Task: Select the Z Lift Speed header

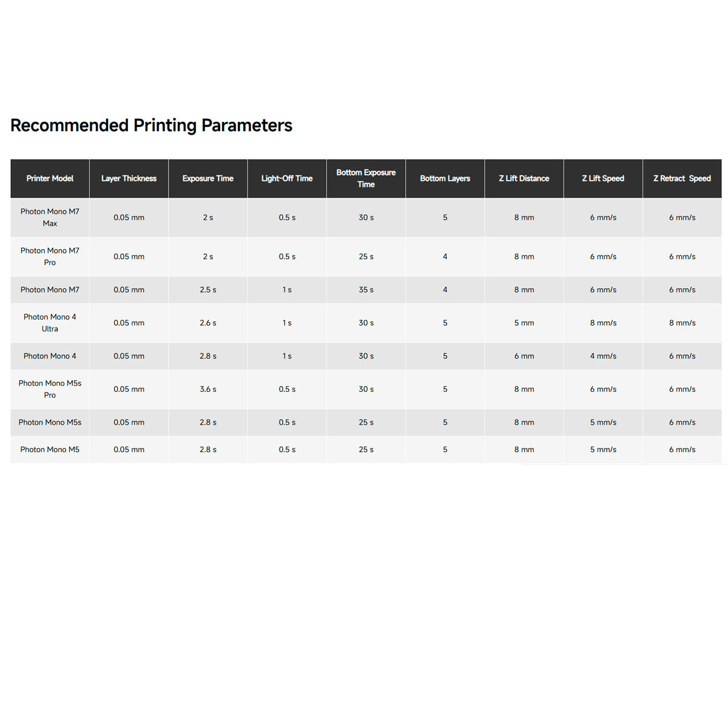Action: pos(603,178)
